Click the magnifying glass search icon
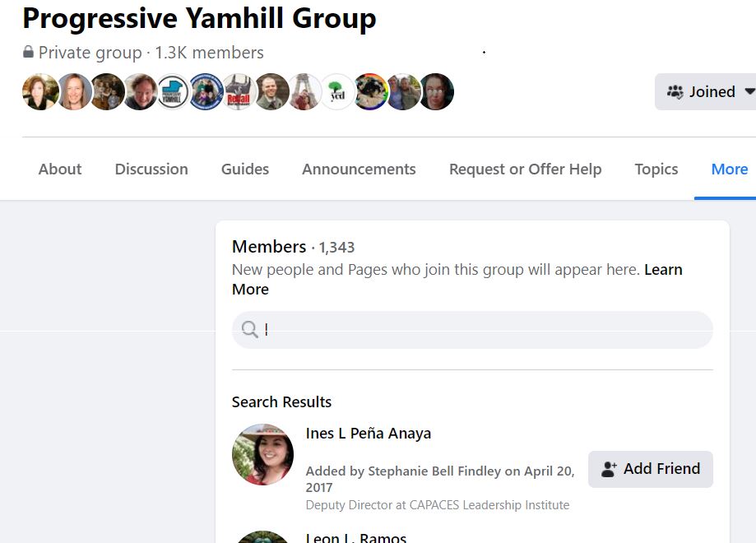The width and height of the screenshot is (756, 543). (x=250, y=329)
